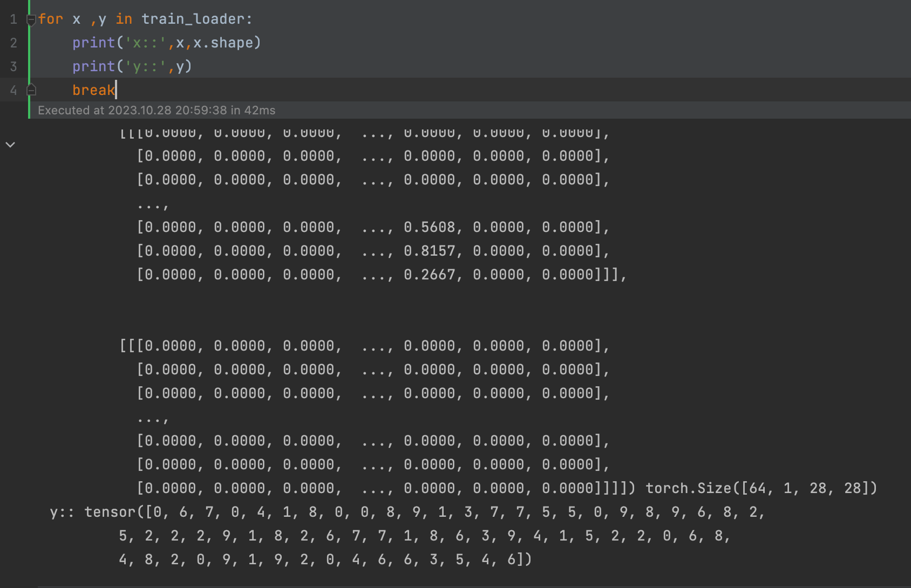Click the value 0.8157 in output
The width and height of the screenshot is (911, 588).
pyautogui.click(x=429, y=251)
